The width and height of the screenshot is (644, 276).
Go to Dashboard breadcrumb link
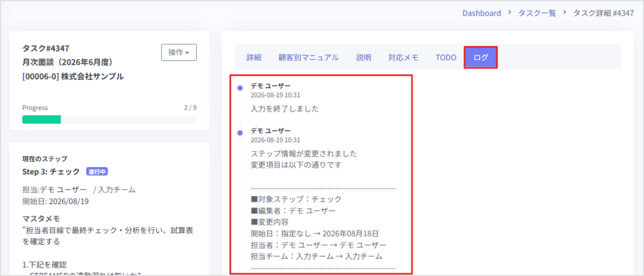coord(482,13)
